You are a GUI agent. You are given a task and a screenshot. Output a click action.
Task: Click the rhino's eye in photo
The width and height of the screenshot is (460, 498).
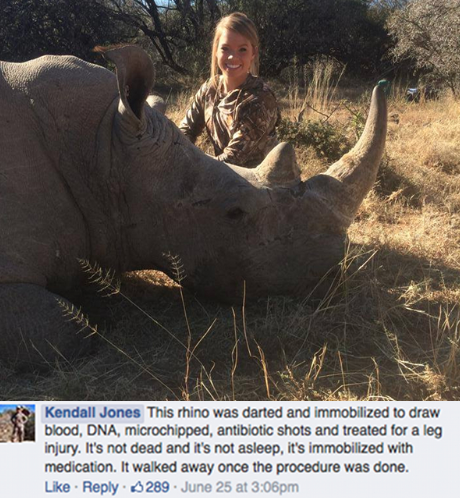coord(235,212)
